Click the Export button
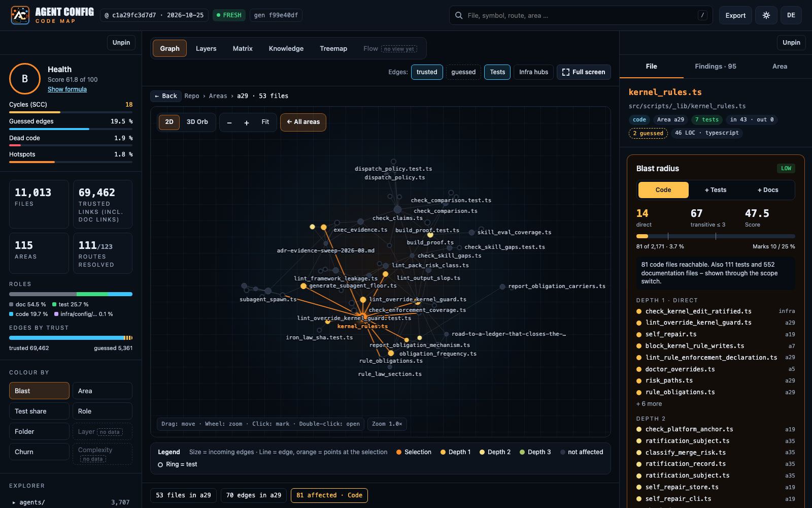812x508 pixels. click(735, 15)
